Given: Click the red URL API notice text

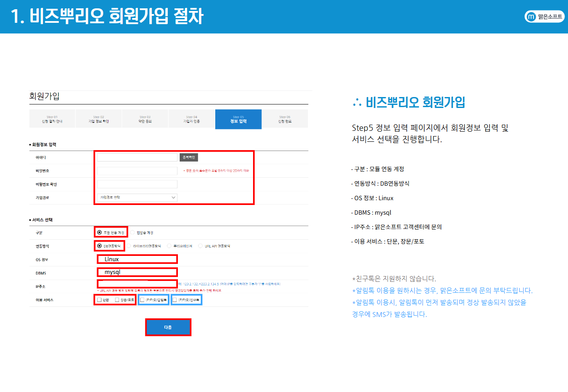Looking at the screenshot, I should point(159,291).
